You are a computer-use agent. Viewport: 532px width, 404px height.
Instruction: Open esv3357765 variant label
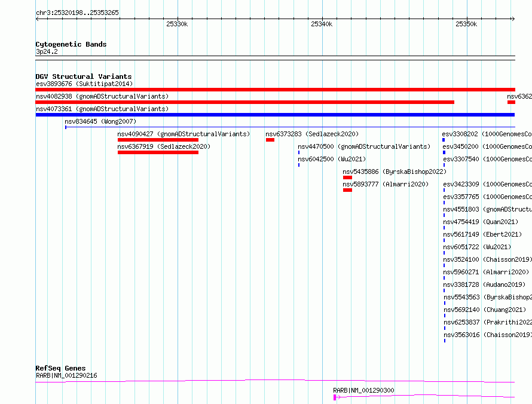point(488,197)
